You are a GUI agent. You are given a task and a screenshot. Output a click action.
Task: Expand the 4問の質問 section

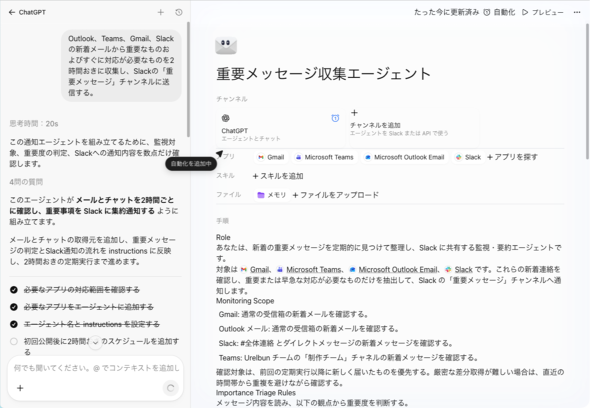pyautogui.click(x=26, y=182)
